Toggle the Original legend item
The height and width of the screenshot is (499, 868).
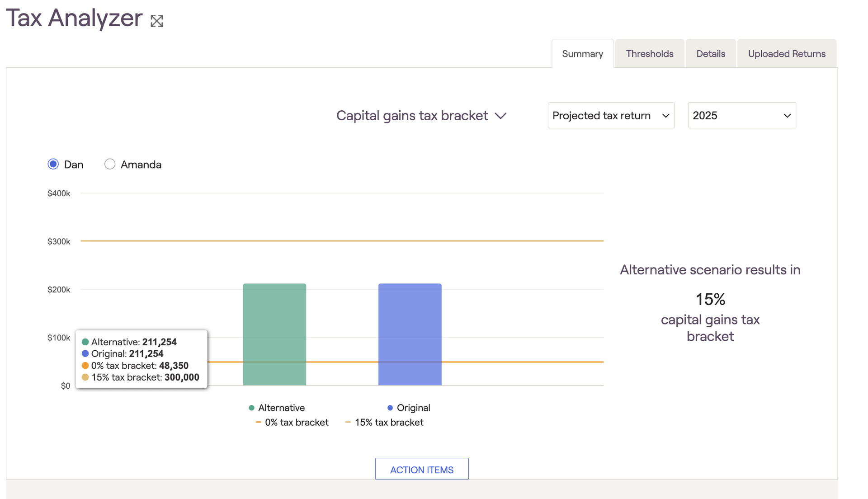tap(409, 408)
